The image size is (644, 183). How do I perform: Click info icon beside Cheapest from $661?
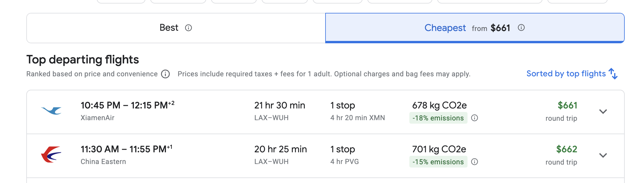521,28
